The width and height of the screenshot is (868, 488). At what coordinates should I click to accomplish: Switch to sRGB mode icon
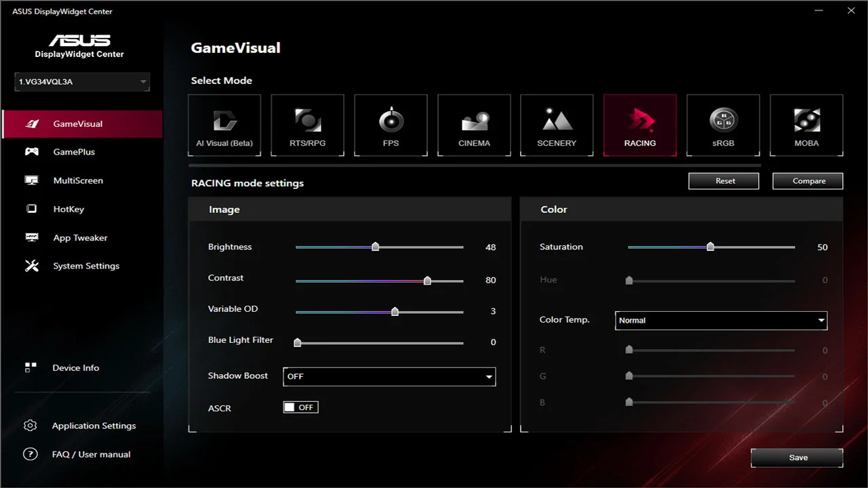pyautogui.click(x=723, y=125)
